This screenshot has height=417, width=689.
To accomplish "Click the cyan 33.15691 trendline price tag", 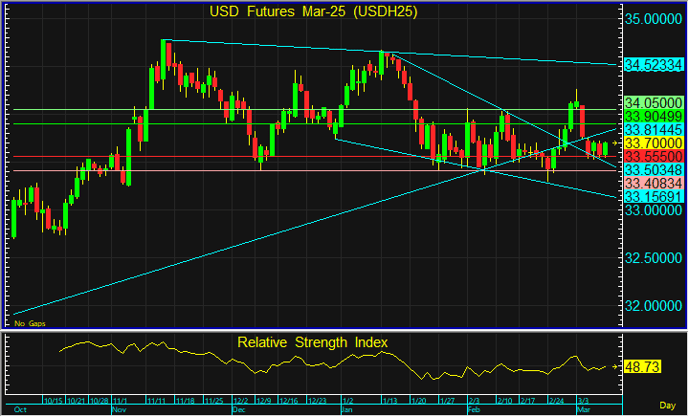I will [654, 198].
